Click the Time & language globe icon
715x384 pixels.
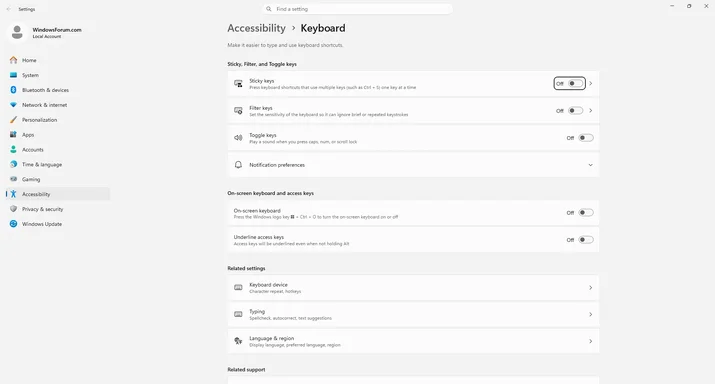click(13, 164)
